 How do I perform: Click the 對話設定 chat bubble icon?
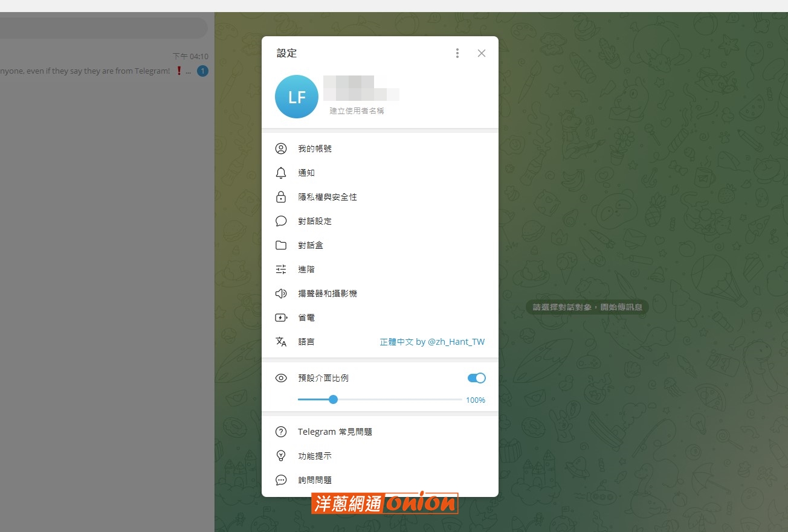[281, 221]
